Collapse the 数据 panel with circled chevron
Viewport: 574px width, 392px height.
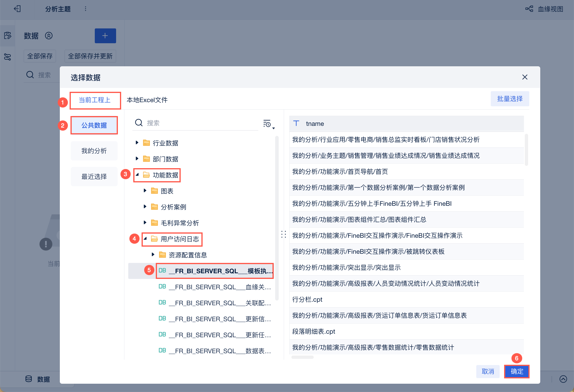pos(49,36)
